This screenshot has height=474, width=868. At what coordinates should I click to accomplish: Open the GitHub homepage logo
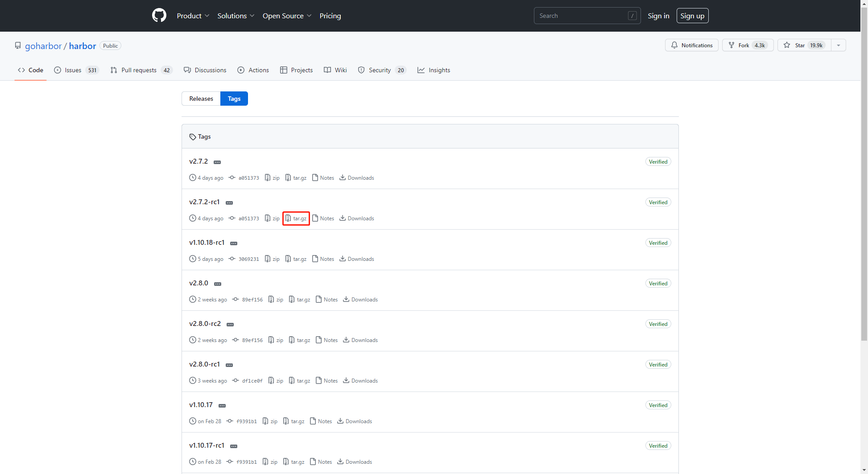coord(159,16)
